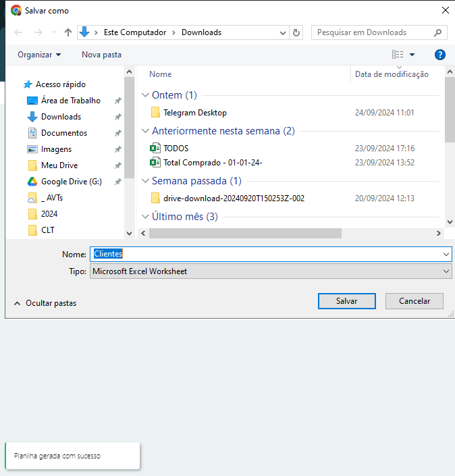Viewport: 455px width, 476px height.
Task: Sort by Data de modificação column
Action: 392,74
